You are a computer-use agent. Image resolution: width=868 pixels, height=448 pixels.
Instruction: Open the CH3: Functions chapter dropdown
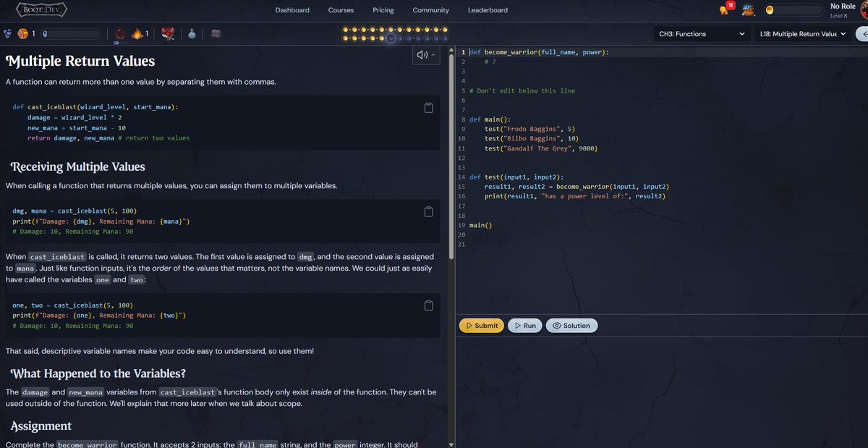coord(702,34)
